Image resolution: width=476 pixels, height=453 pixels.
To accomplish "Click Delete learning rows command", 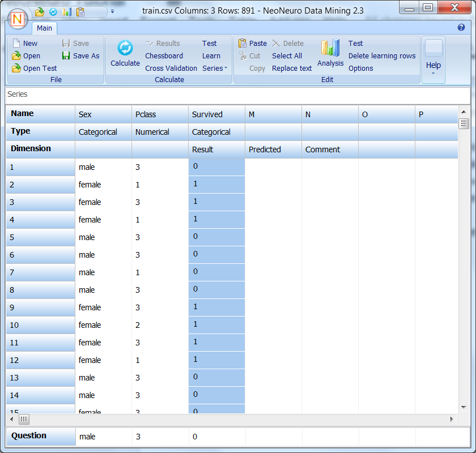I will [x=382, y=56].
